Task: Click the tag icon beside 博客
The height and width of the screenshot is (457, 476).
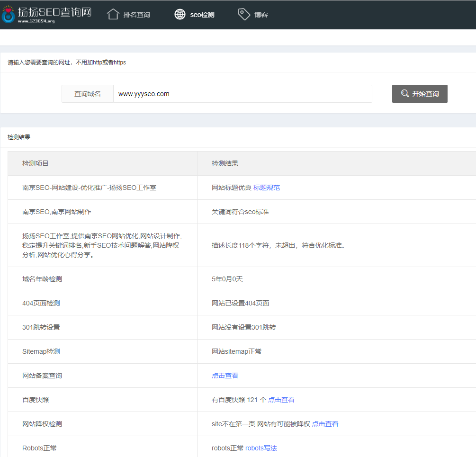Action: coord(243,14)
